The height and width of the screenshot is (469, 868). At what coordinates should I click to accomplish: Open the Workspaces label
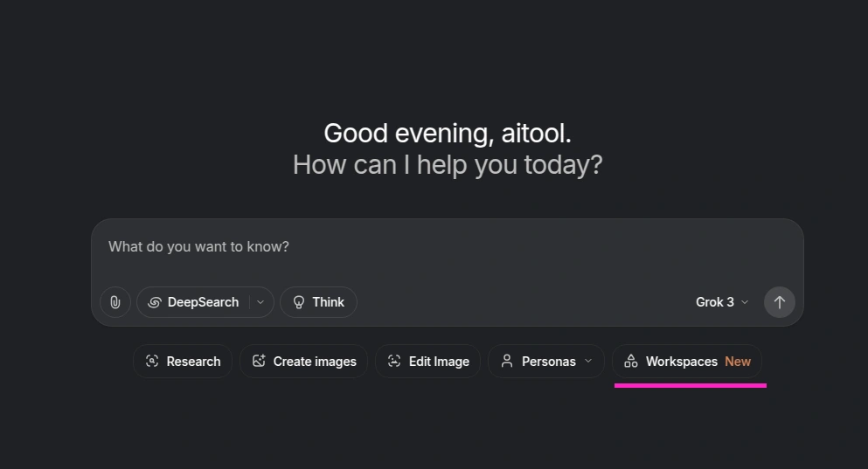[681, 362]
